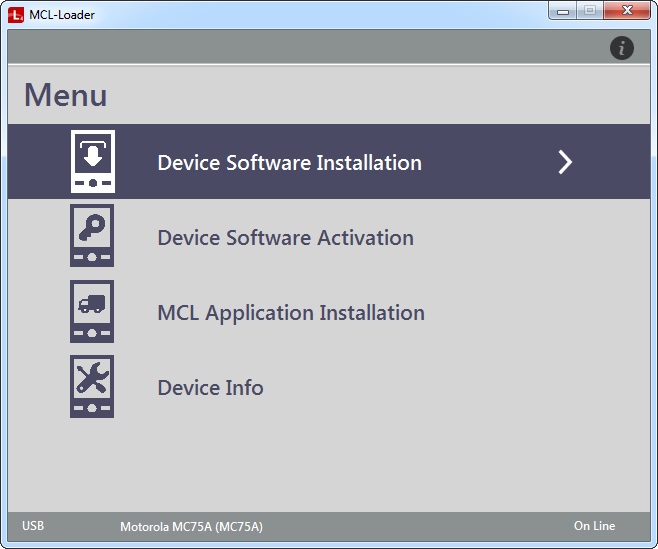Select the Device Software Installation menu entry
This screenshot has height=549, width=658.
tap(329, 162)
